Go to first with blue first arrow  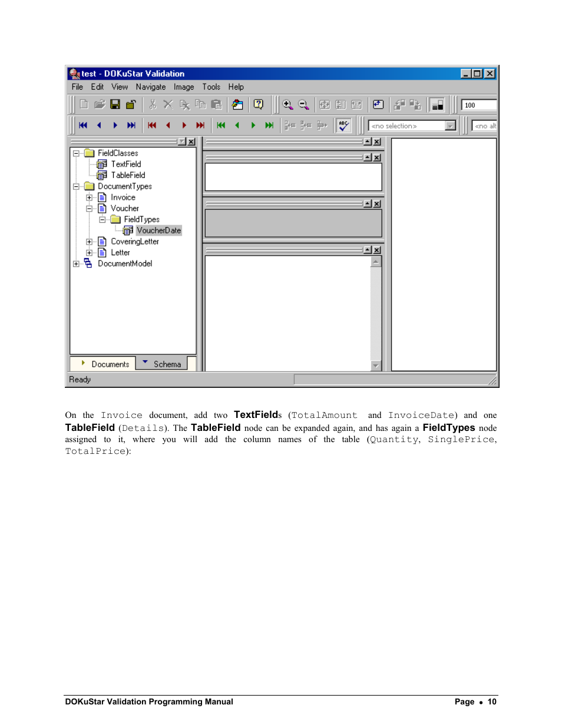click(83, 125)
